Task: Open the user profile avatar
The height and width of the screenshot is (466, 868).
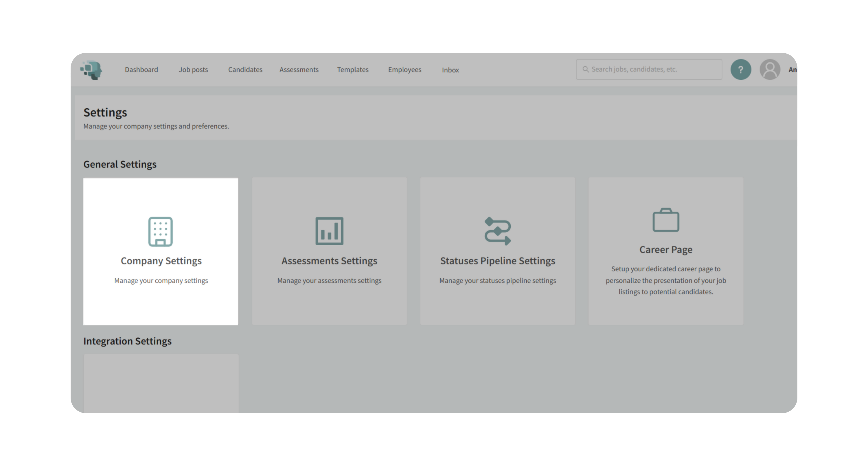Action: [770, 70]
